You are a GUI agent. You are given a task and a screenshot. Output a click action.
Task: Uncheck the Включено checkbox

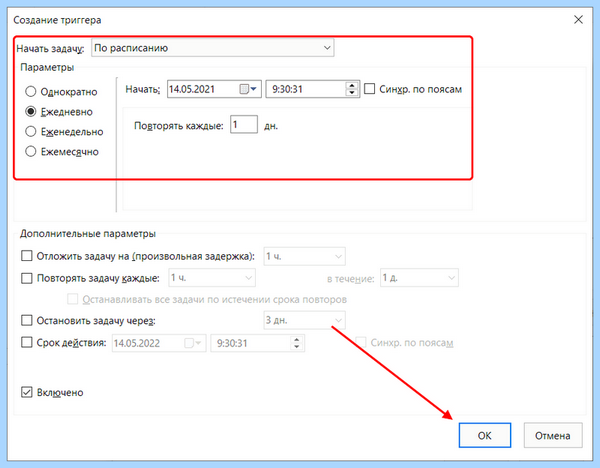(26, 392)
